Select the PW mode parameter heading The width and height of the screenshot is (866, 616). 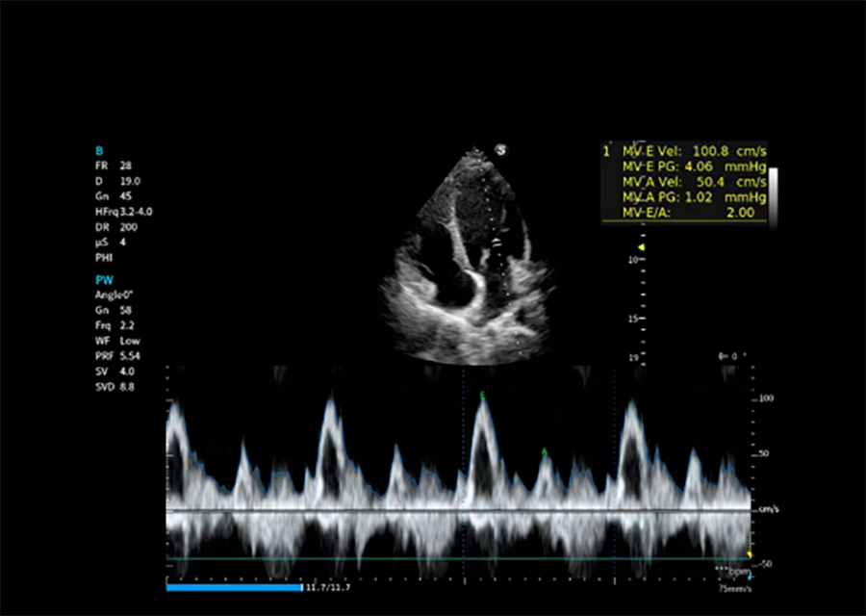[104, 280]
